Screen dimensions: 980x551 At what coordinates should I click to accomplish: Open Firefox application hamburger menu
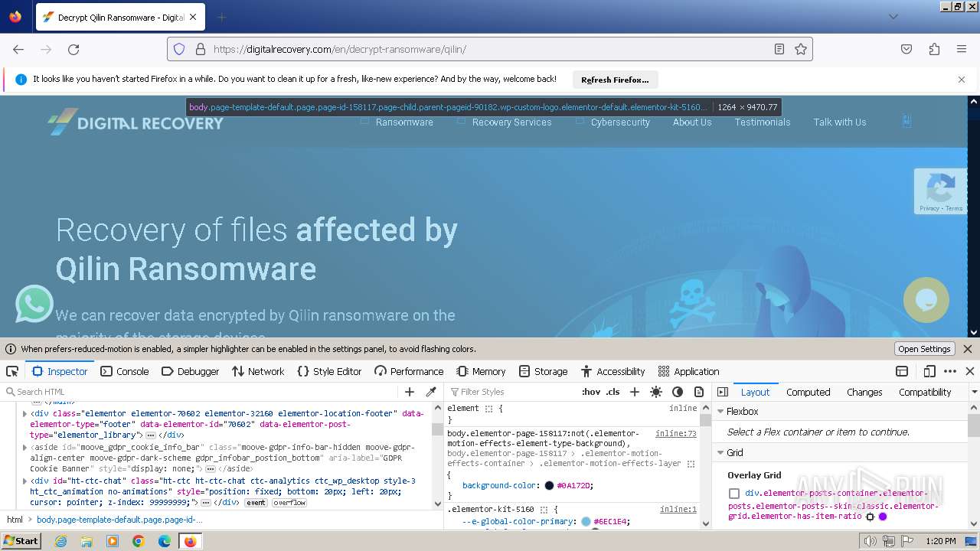(962, 49)
